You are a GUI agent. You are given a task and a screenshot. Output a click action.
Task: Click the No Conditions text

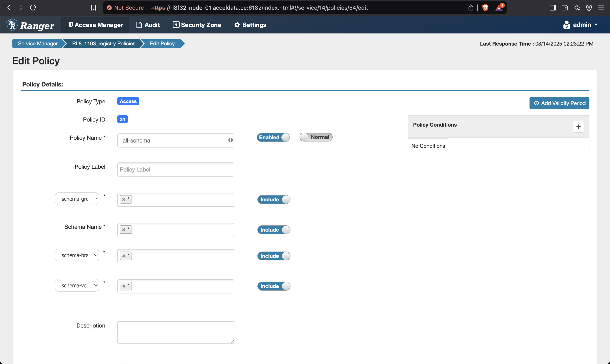[428, 146]
